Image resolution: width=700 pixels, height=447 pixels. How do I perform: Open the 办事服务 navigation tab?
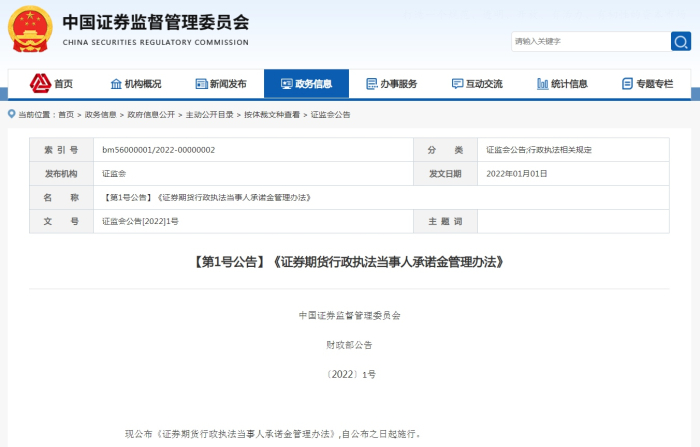(x=392, y=84)
